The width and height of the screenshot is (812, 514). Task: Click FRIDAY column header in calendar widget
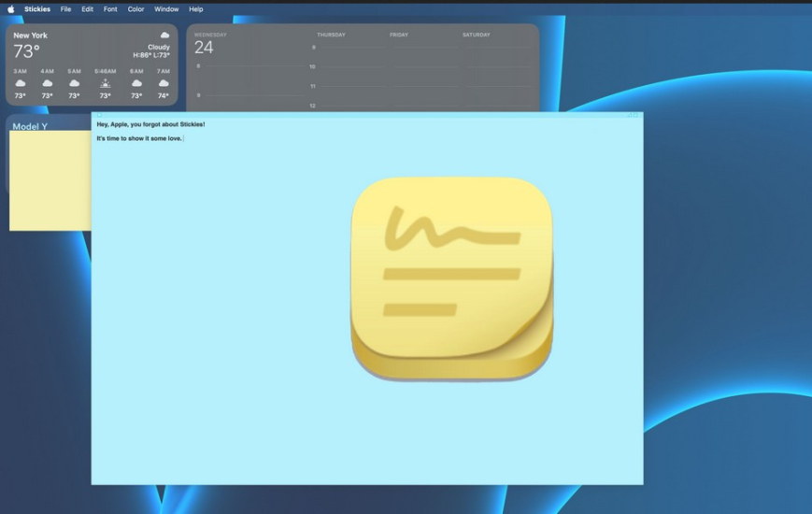click(399, 35)
